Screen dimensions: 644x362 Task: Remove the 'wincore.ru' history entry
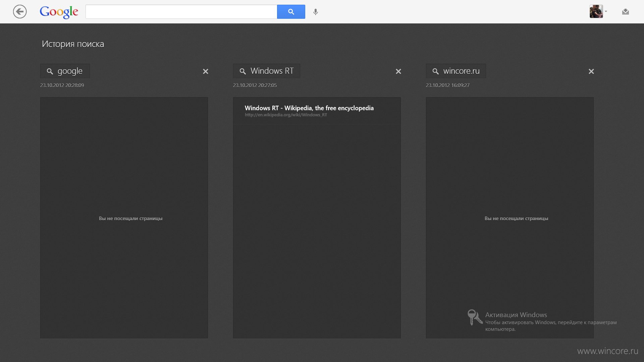tap(591, 71)
